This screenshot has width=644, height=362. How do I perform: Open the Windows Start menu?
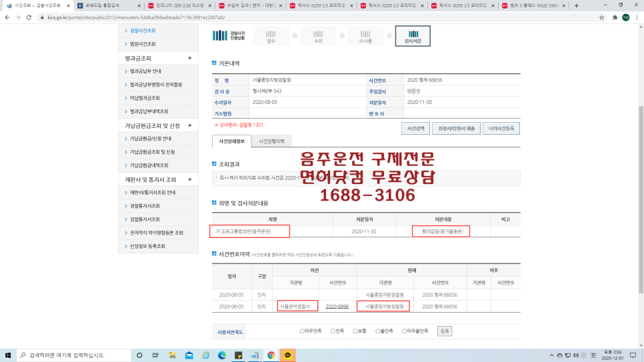point(9,355)
